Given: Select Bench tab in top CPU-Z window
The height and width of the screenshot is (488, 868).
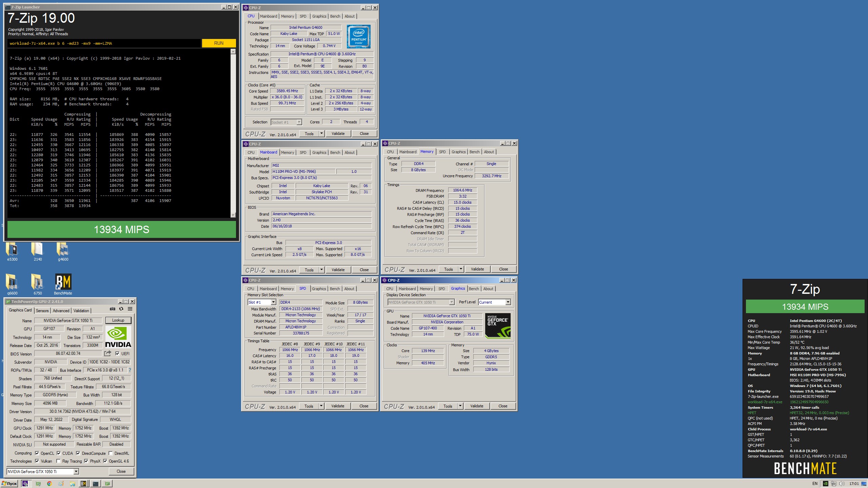Looking at the screenshot, I should (335, 16).
